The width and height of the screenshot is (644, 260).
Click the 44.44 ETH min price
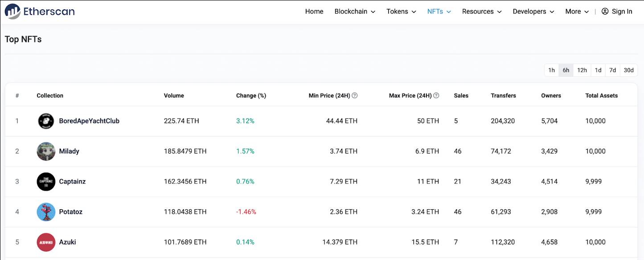click(x=342, y=121)
